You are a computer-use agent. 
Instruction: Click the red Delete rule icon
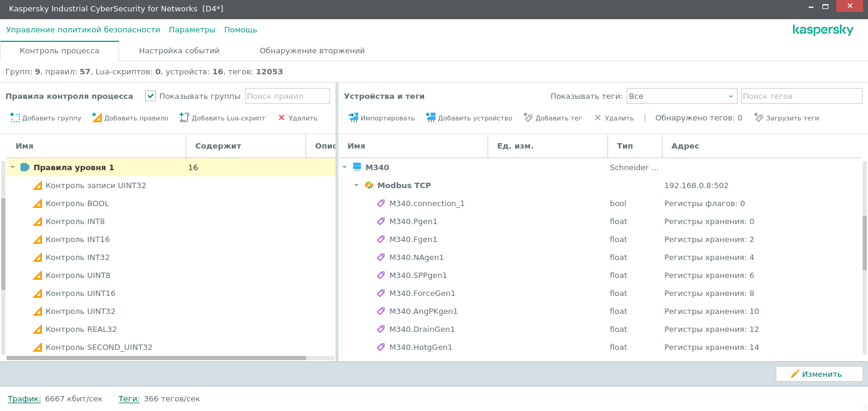click(282, 118)
